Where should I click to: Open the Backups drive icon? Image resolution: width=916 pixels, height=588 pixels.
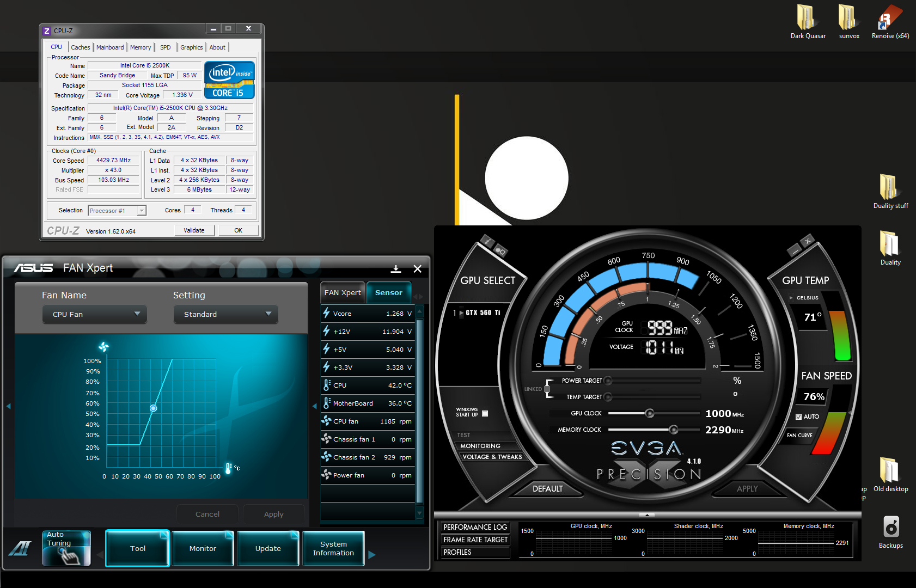click(x=890, y=531)
